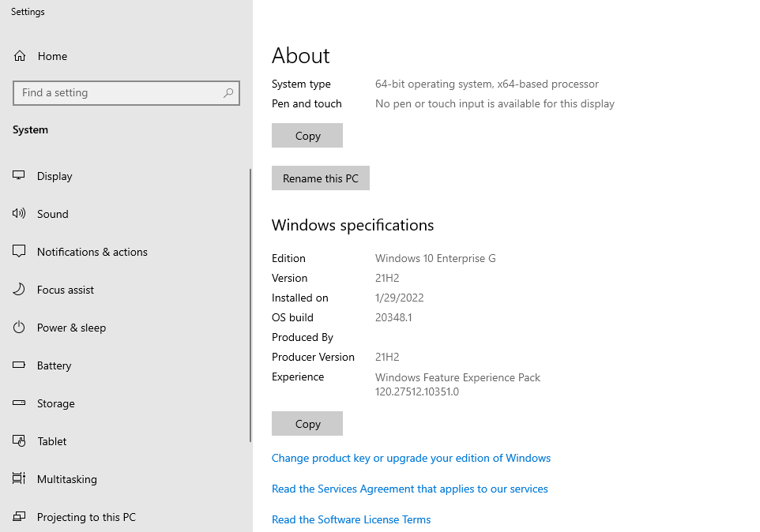
Task: Focus the Find a setting box
Action: click(126, 93)
